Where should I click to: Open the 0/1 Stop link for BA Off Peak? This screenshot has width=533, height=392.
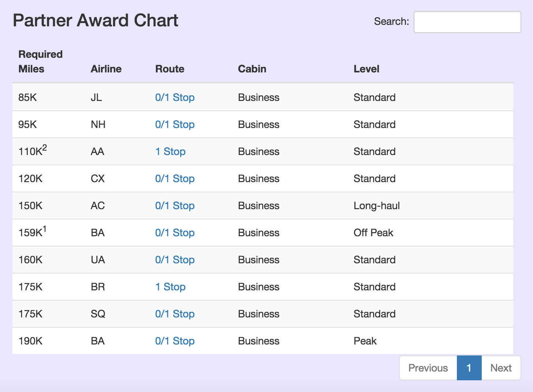pyautogui.click(x=175, y=233)
